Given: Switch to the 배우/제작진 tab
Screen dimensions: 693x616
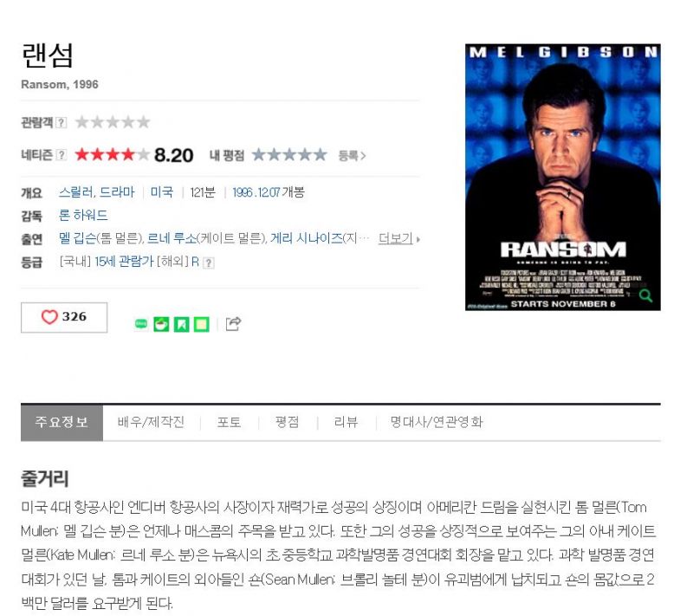Looking at the screenshot, I should coord(151,423).
